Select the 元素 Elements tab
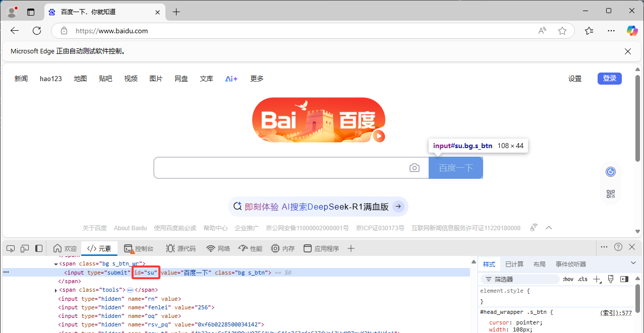644x333 pixels. tap(99, 248)
